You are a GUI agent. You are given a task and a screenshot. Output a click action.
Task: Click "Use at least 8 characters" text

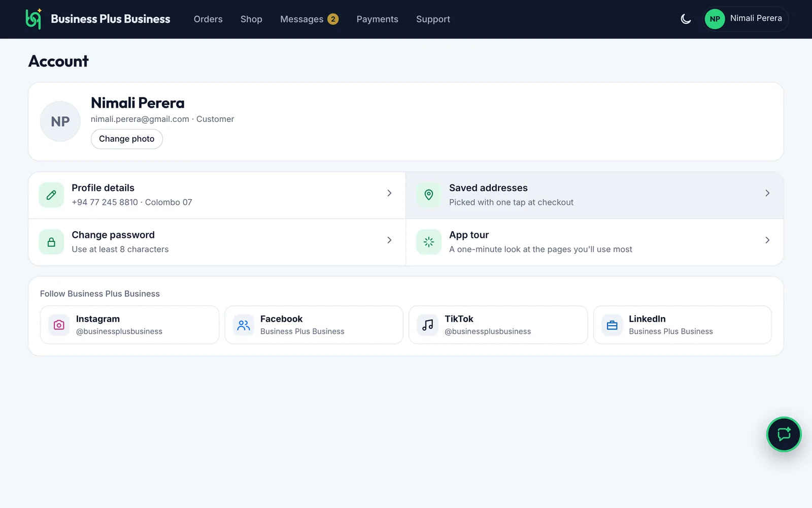(x=120, y=249)
